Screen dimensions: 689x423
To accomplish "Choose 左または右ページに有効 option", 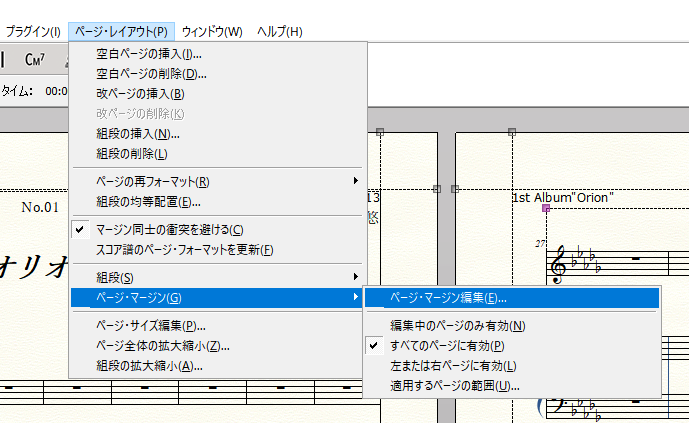I will point(452,365).
